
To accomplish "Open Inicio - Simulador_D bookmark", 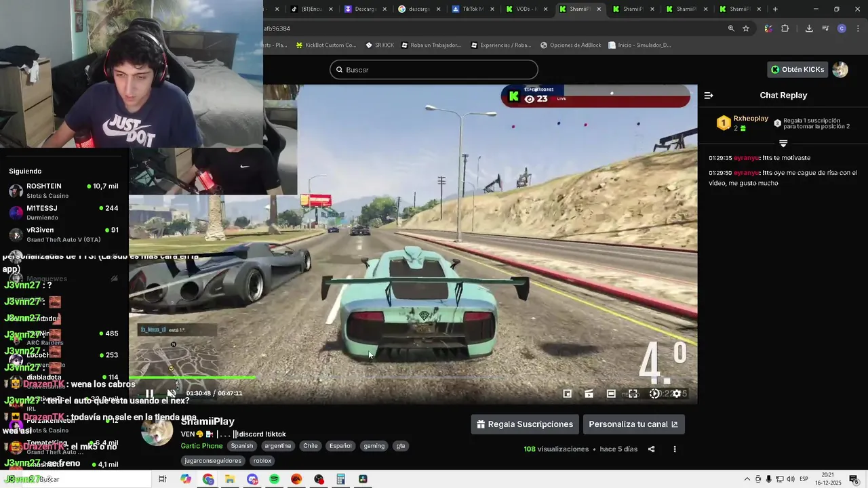I will pos(639,45).
